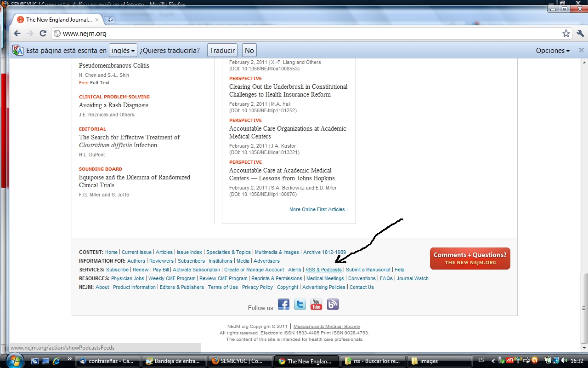The width and height of the screenshot is (588, 368).
Task: Open Create or Manage Account link
Action: [x=254, y=270]
